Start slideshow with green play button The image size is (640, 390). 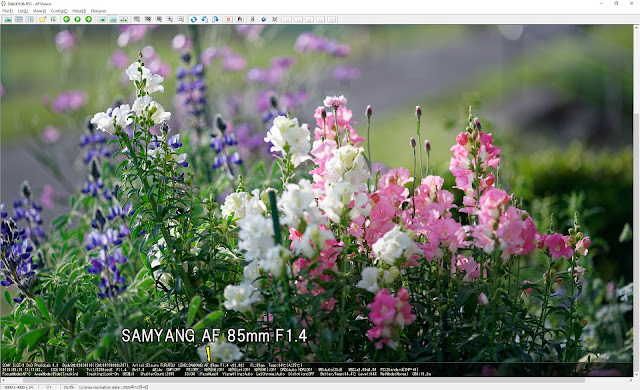[x=78, y=19]
